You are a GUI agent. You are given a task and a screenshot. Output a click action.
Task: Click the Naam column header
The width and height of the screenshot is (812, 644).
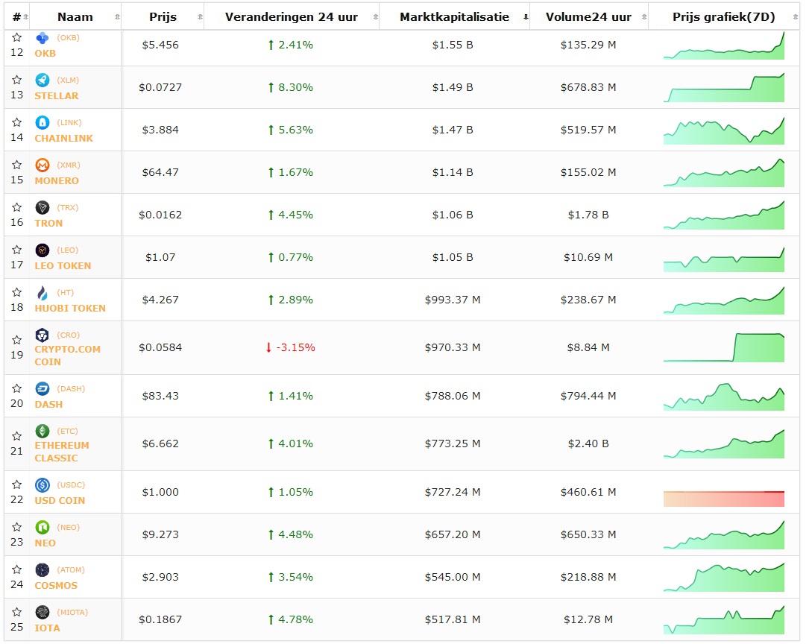pyautogui.click(x=75, y=17)
